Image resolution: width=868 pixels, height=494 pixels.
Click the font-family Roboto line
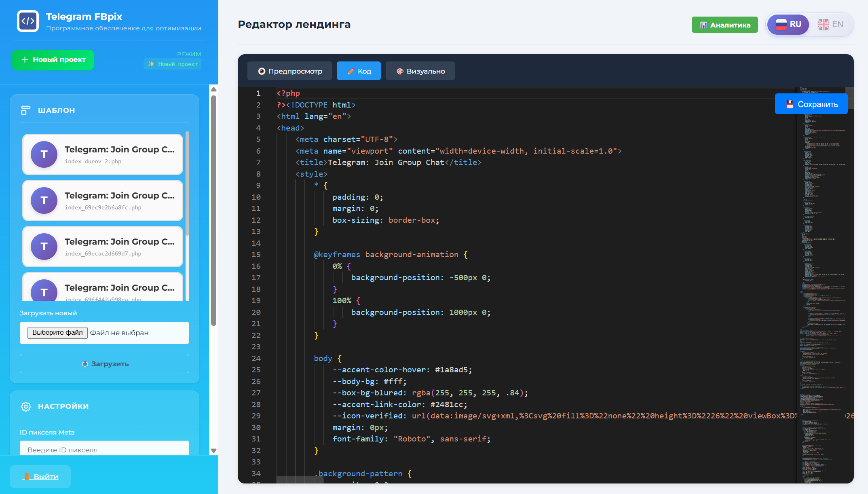tap(412, 439)
